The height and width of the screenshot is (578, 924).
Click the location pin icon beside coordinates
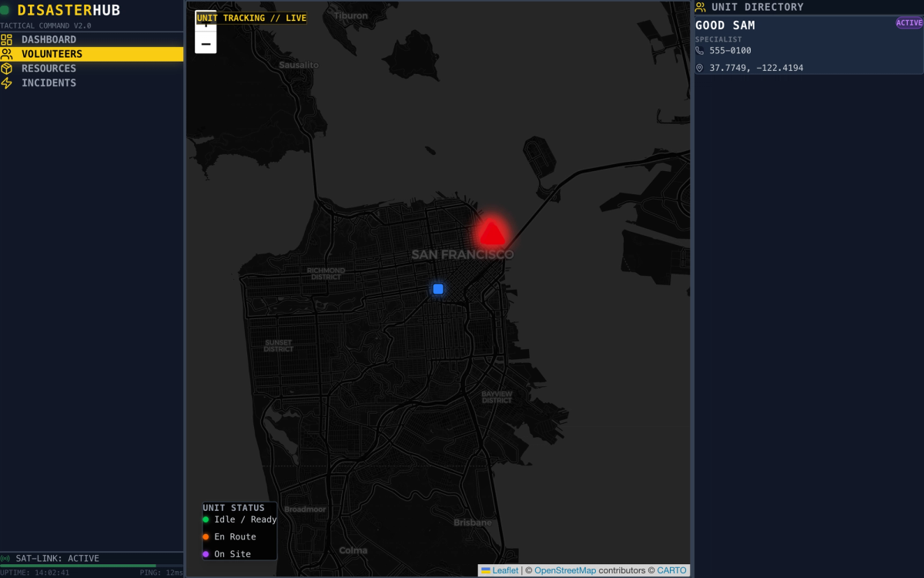pyautogui.click(x=700, y=68)
